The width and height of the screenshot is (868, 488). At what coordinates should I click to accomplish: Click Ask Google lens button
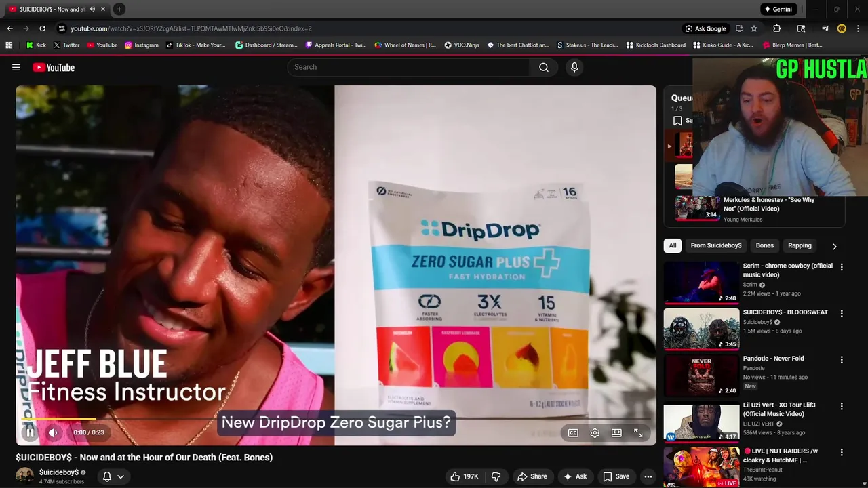705,28
